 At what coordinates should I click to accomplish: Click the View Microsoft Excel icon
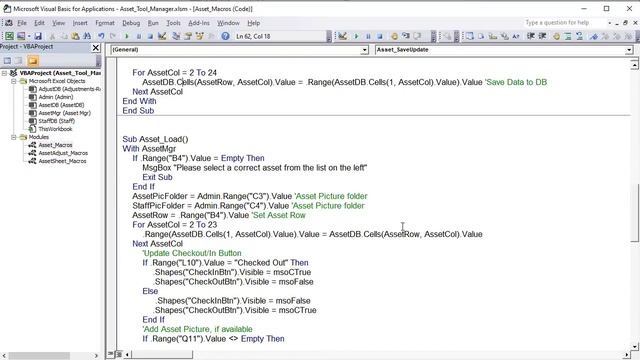coord(9,36)
